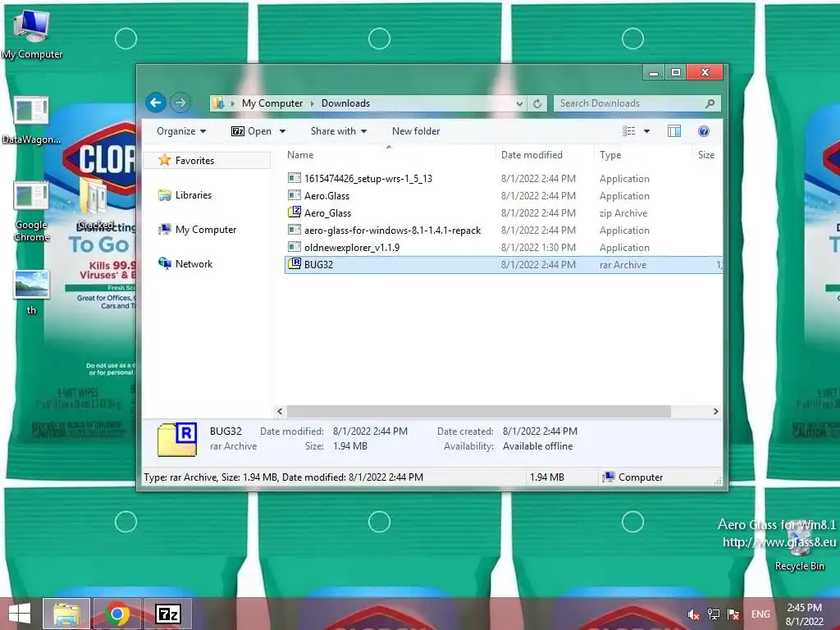Open the Windows Start button
Screen dimensions: 840x630
[x=20, y=614]
